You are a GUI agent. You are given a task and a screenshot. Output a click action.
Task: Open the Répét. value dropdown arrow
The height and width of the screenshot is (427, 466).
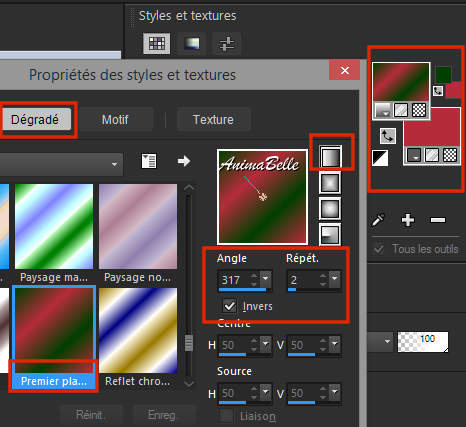(x=335, y=278)
